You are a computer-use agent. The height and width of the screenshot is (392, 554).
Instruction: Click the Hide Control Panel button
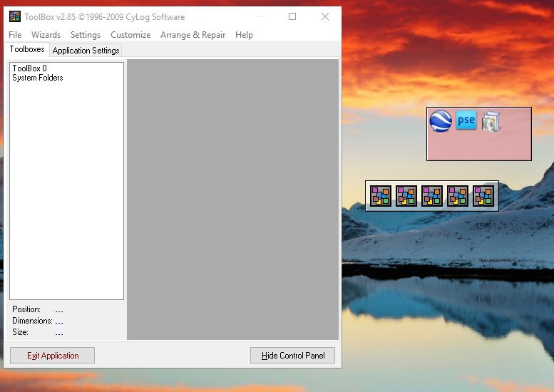[x=292, y=355]
